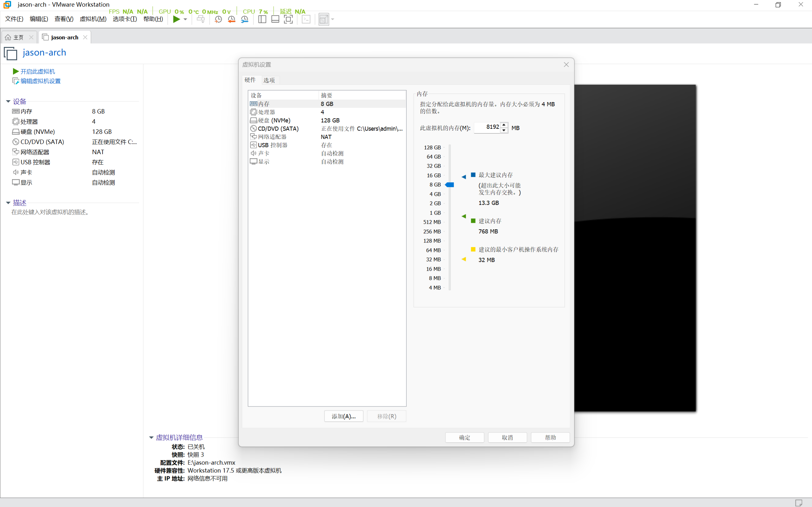Open 虚拟机(M) menu

(93, 19)
